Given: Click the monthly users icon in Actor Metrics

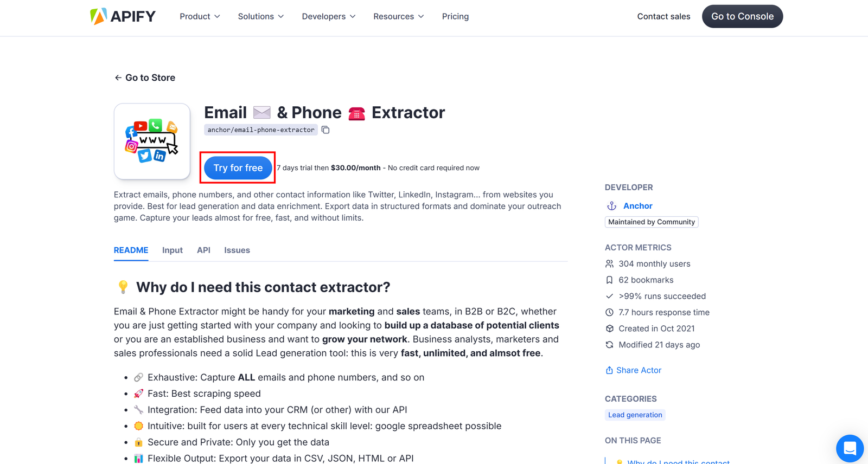Looking at the screenshot, I should click(x=610, y=263).
